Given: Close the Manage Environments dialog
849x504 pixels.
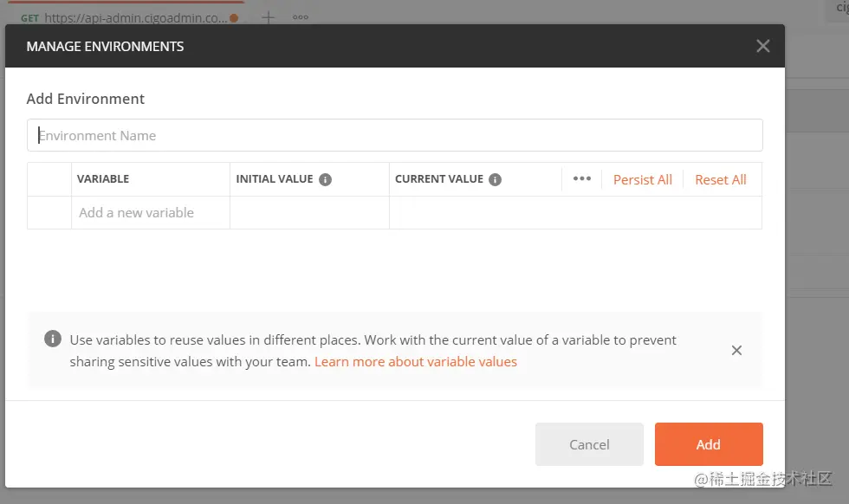Looking at the screenshot, I should (x=762, y=46).
